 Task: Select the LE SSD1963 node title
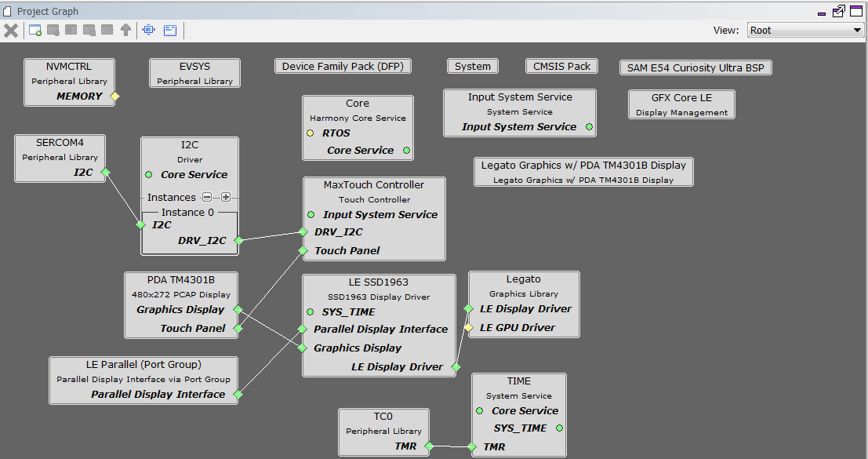click(x=379, y=282)
